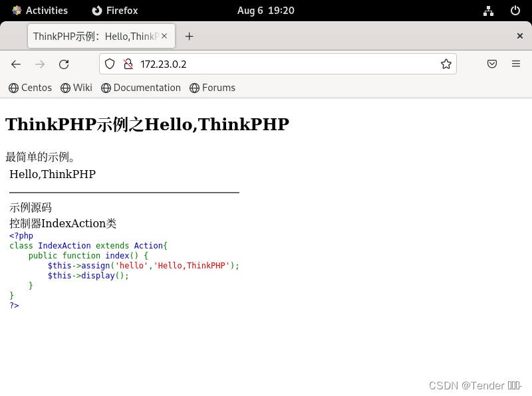The image size is (532, 396).
Task: Close the ThinkPHP示例 tab
Action: click(x=164, y=36)
